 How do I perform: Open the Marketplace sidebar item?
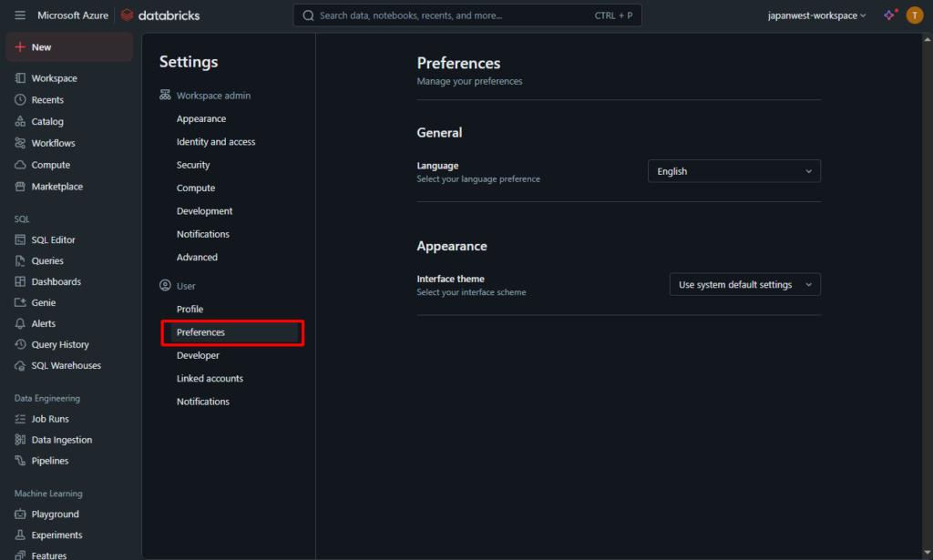pos(56,187)
